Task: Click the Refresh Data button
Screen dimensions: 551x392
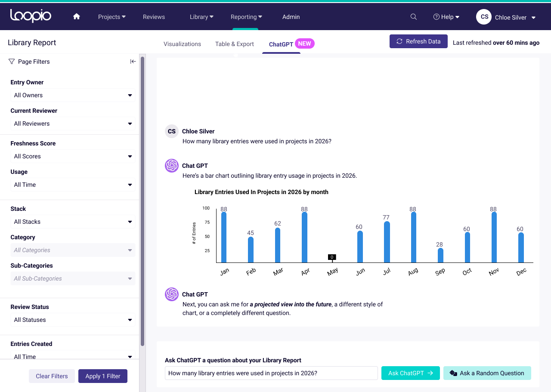Action: [x=418, y=41]
